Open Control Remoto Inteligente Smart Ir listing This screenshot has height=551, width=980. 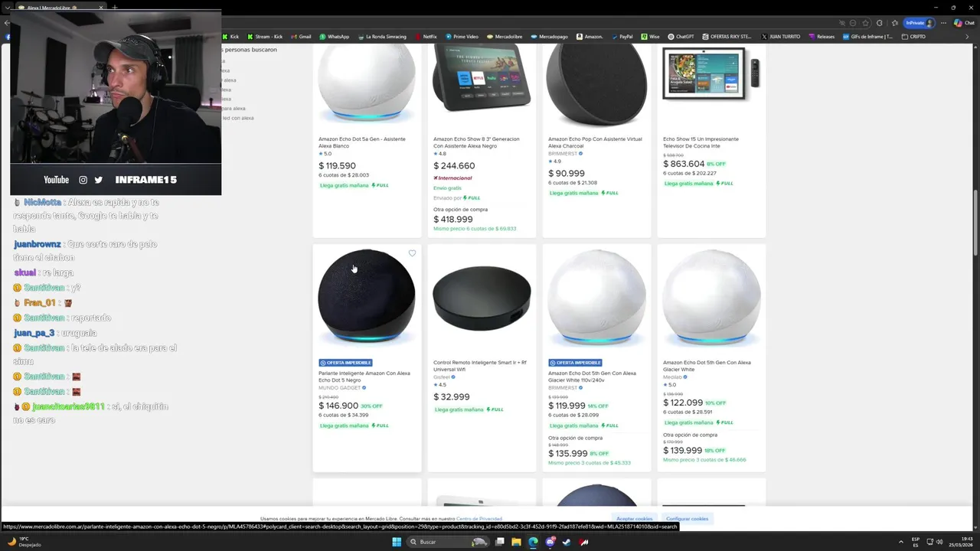point(480,366)
